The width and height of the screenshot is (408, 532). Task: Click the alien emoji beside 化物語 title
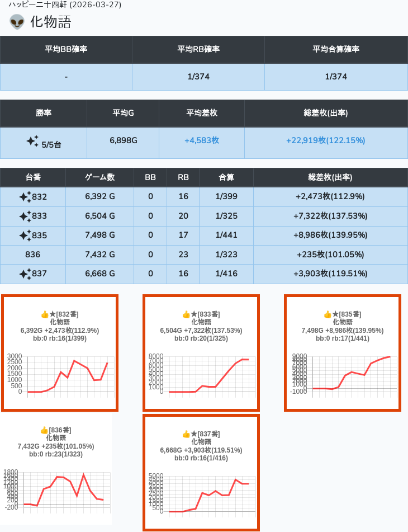pos(17,22)
